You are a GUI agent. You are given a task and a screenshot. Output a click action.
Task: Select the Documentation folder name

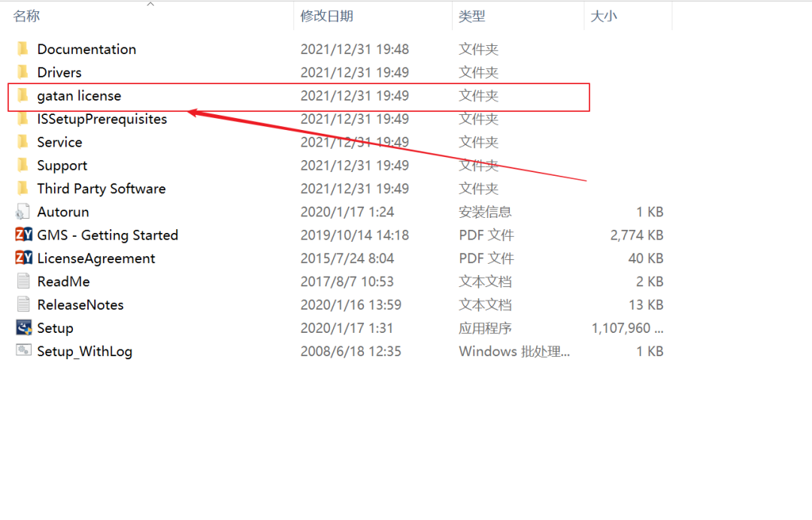(x=86, y=49)
